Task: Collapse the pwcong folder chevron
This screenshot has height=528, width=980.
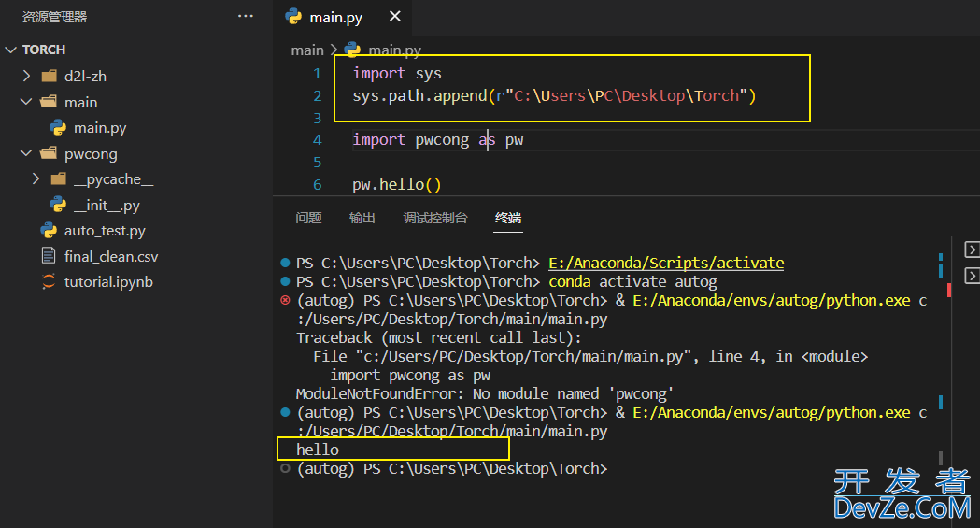Action: [x=26, y=153]
